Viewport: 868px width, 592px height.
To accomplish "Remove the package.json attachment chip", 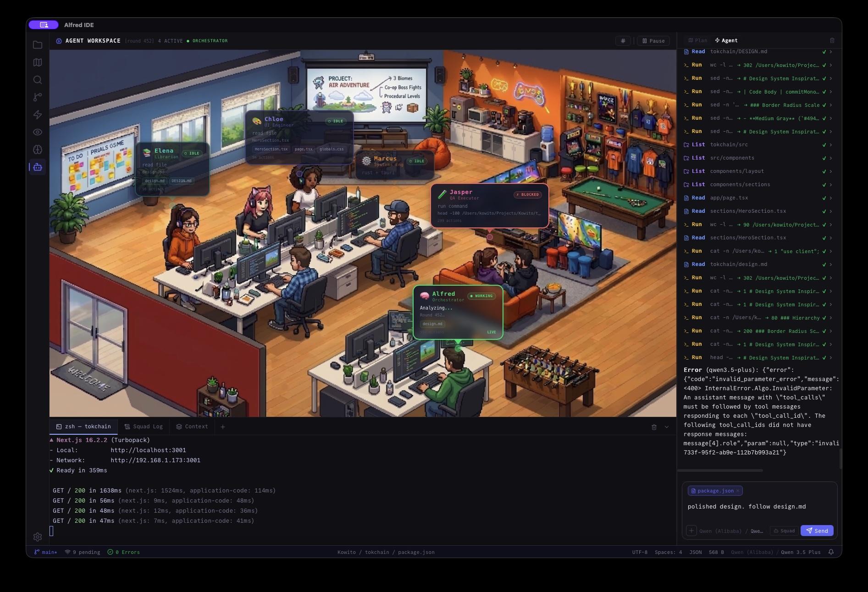I will coord(737,491).
